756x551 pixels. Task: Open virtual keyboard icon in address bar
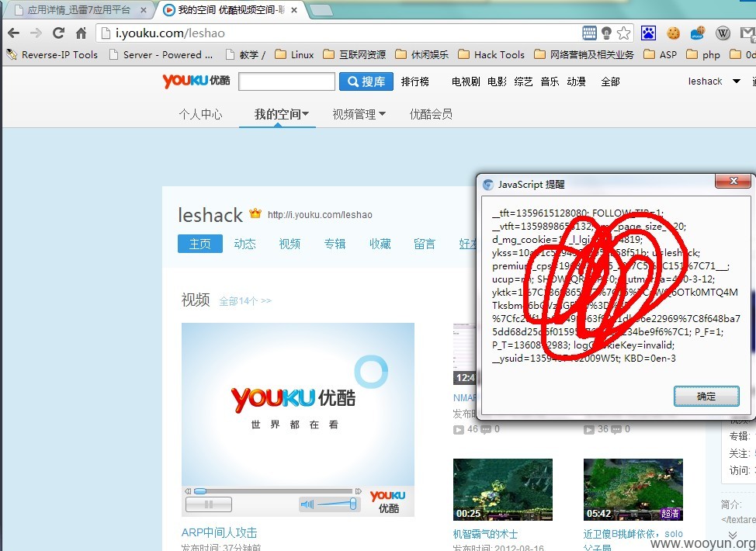coord(589,33)
